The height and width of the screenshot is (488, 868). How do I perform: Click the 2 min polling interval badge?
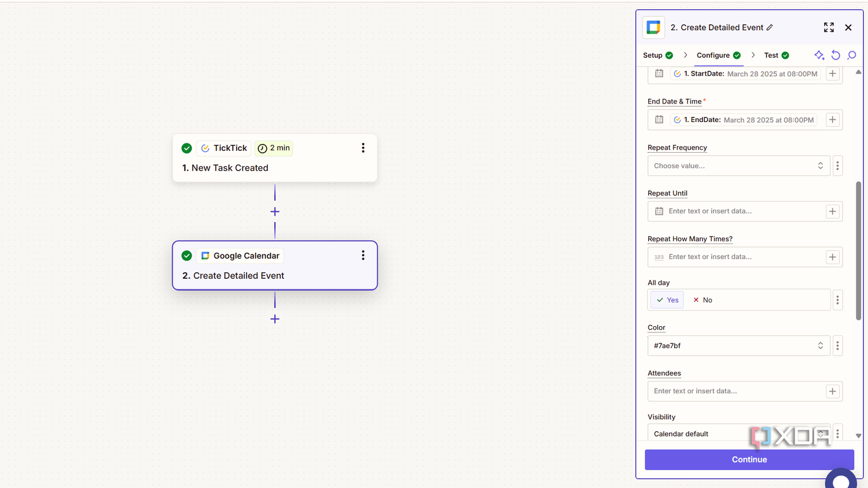pos(274,148)
